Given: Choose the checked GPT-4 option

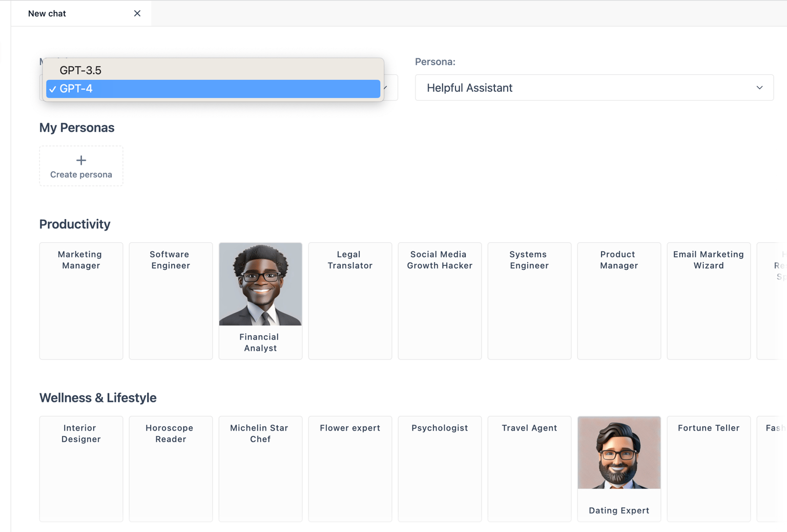Looking at the screenshot, I should click(x=213, y=89).
